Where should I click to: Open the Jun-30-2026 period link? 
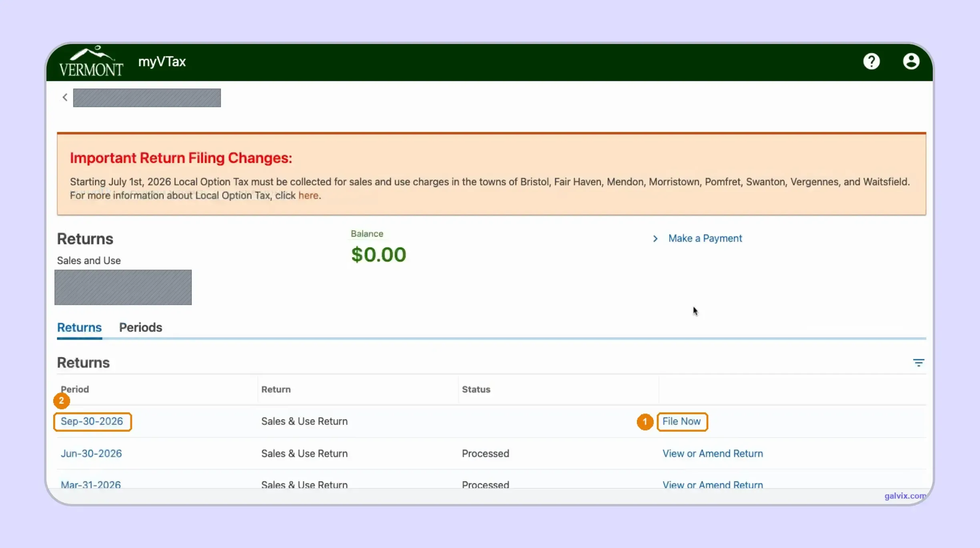tap(91, 453)
